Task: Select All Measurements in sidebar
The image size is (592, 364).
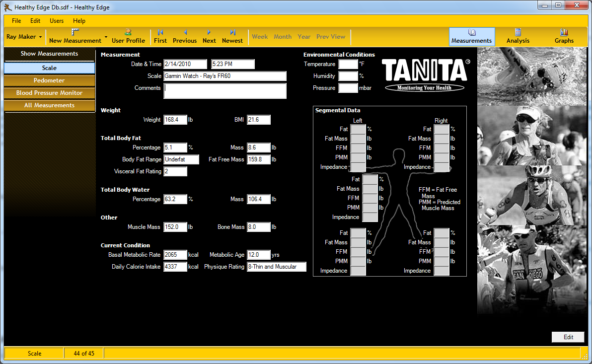Action: coord(49,105)
